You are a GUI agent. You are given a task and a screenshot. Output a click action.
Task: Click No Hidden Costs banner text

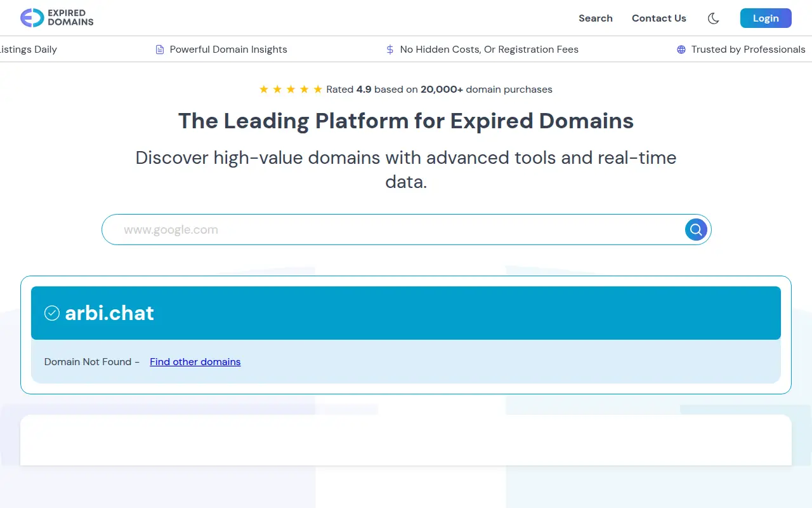[x=489, y=50]
